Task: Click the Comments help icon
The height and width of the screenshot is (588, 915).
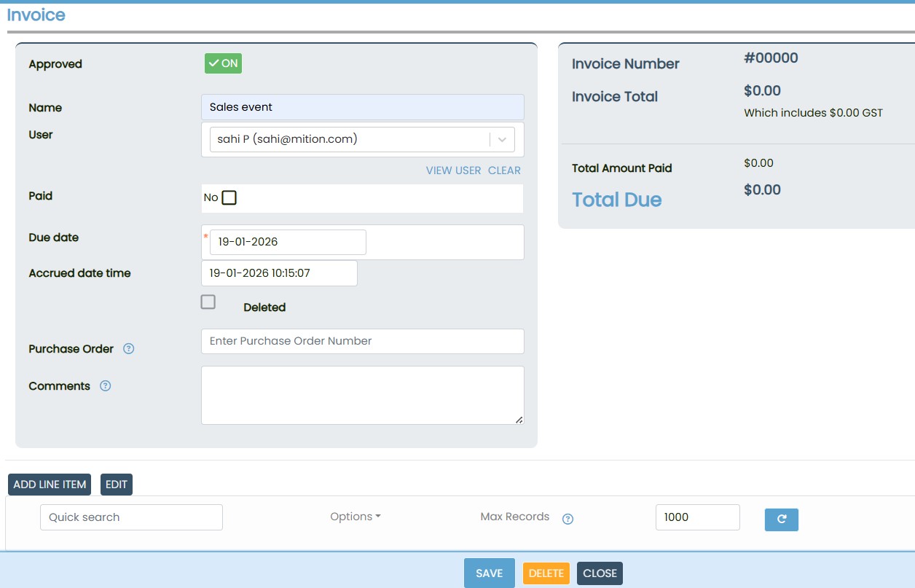Action: 105,386
